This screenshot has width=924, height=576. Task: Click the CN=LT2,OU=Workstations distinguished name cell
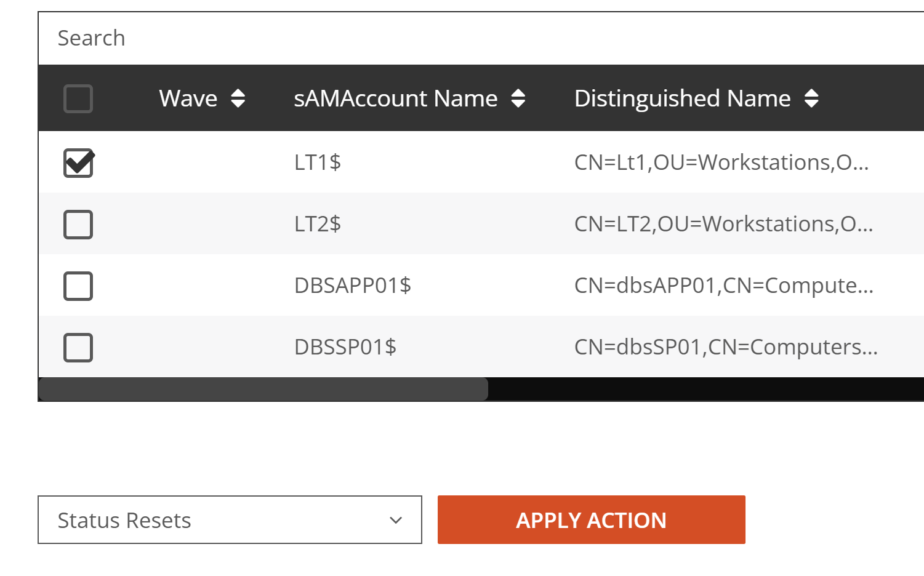pyautogui.click(x=723, y=224)
